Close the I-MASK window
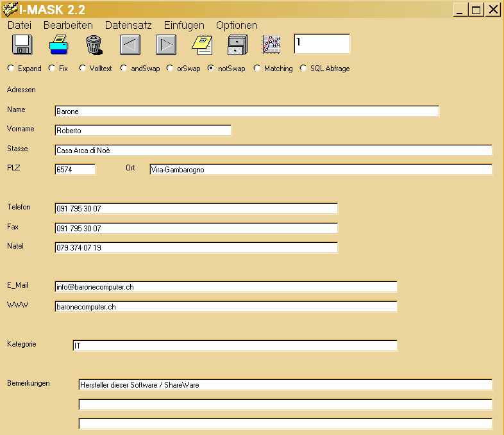The image size is (504, 435). point(493,10)
